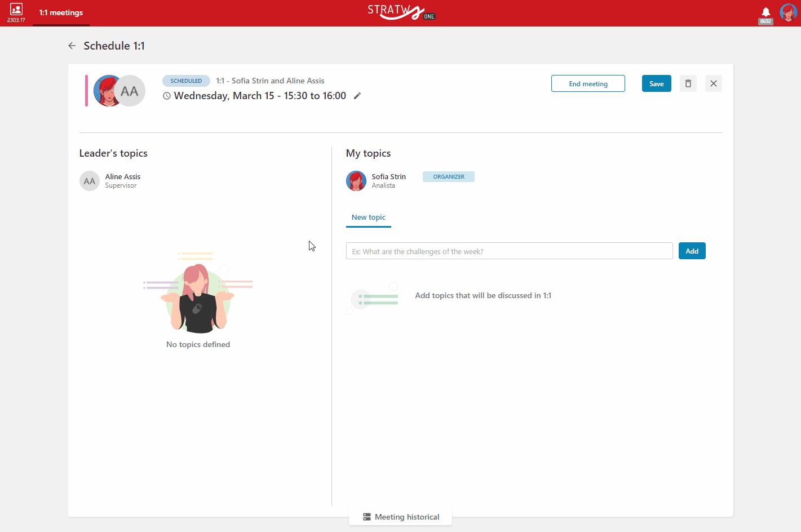This screenshot has height=532, width=801.
Task: Open Meeting historical
Action: [401, 517]
